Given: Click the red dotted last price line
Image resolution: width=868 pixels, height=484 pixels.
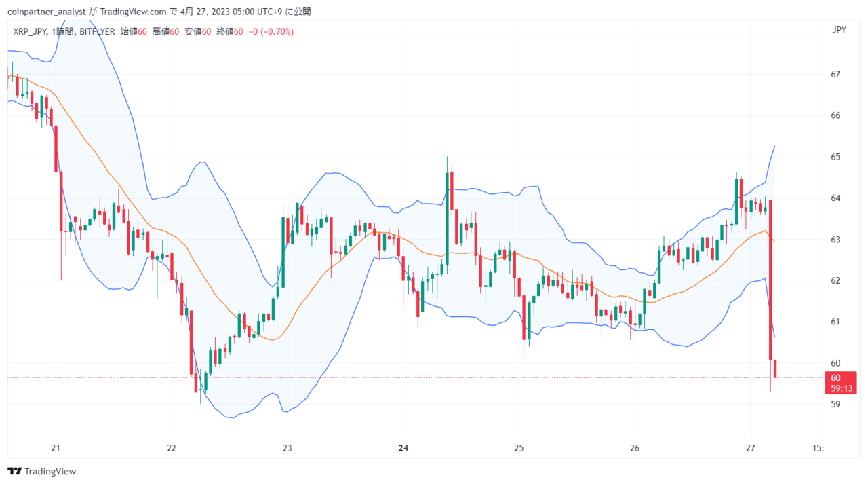Looking at the screenshot, I should [407, 377].
